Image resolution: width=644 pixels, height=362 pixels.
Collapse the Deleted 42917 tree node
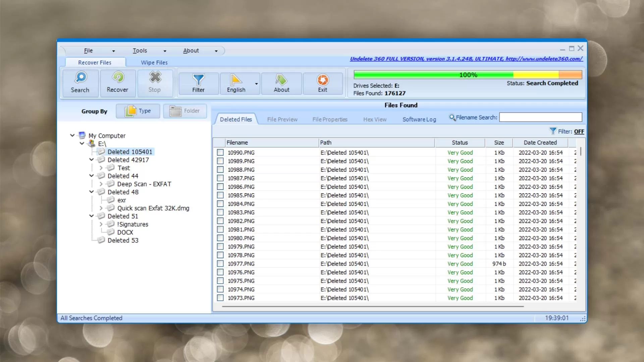(92, 160)
